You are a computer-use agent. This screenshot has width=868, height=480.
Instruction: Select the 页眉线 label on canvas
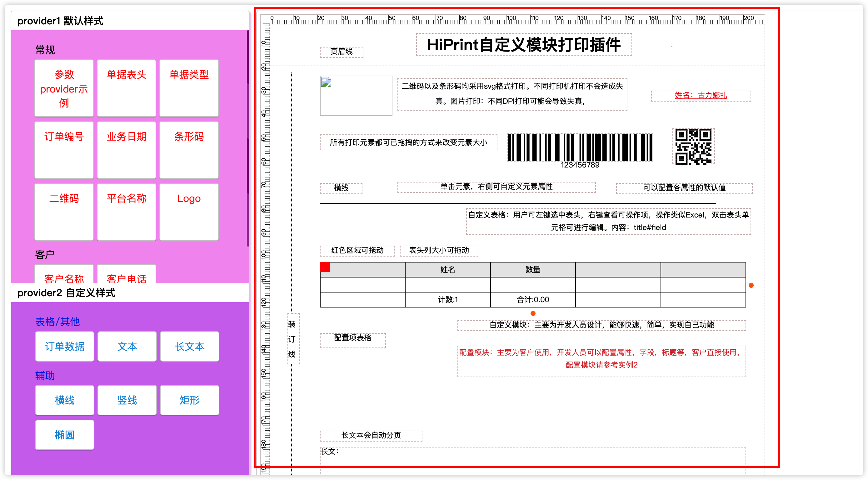point(341,52)
